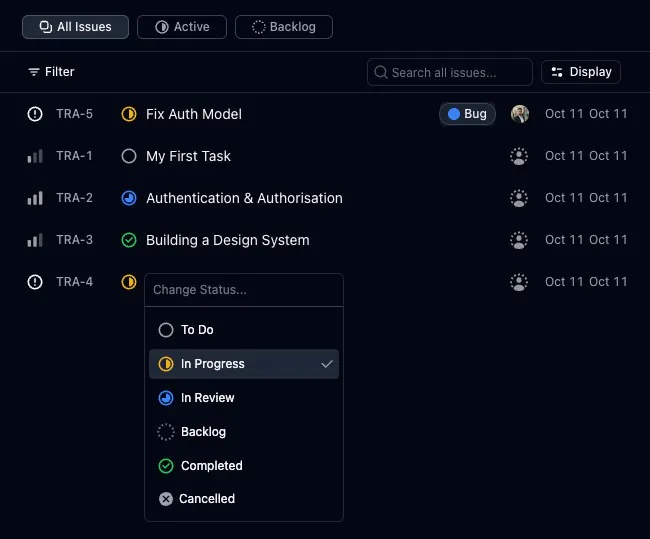Select Cancelled status option
The image size is (650, 539).
(x=244, y=499)
